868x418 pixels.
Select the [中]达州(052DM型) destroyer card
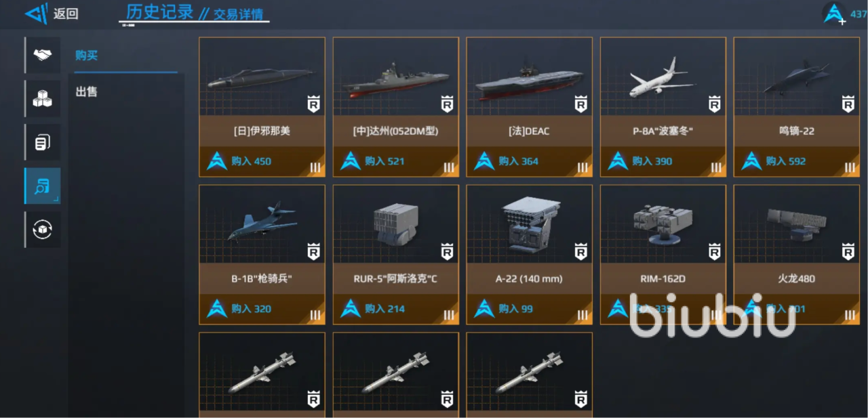pos(395,107)
